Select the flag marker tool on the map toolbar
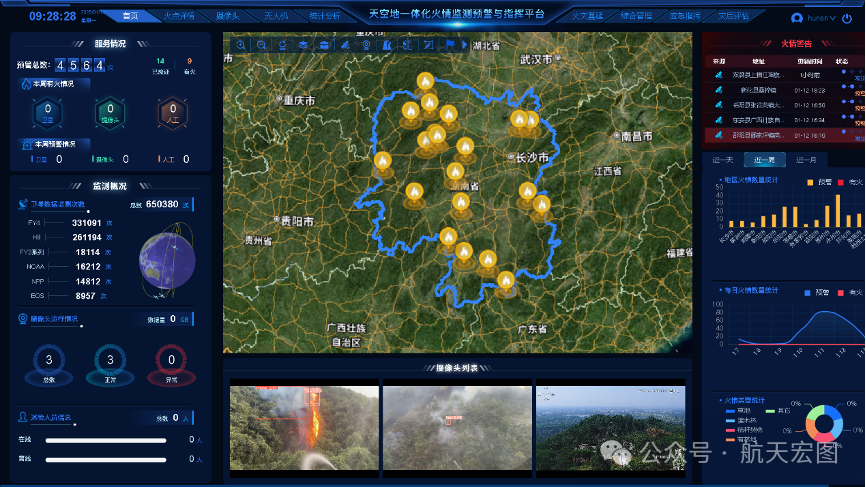This screenshot has width=866, height=487. tap(450, 45)
